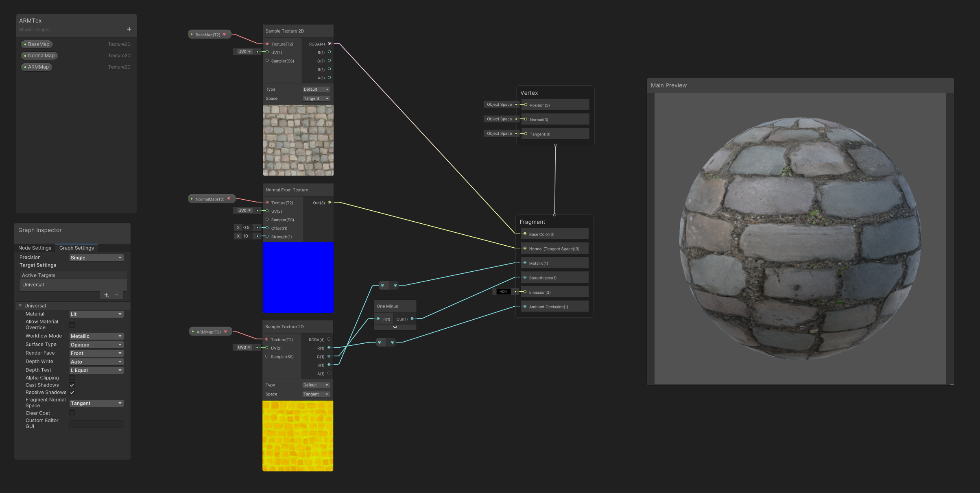Screen dimensions: 980x493
Task: Enable the Clear Coat checkbox
Action: 72,413
